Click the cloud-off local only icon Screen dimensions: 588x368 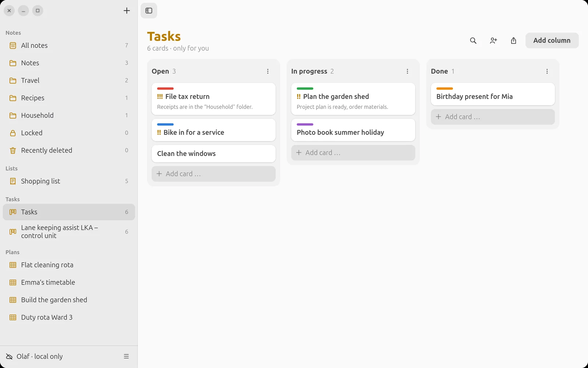(x=9, y=357)
